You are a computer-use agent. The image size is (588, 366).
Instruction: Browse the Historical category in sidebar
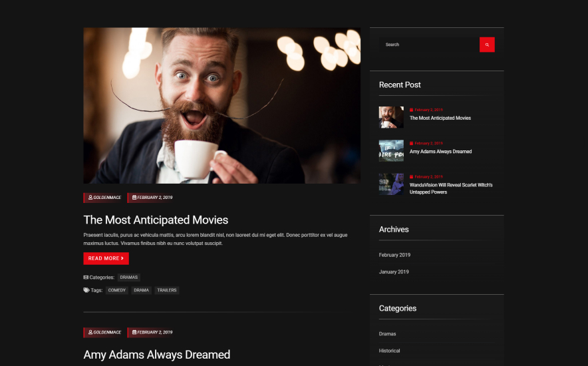[x=389, y=351]
